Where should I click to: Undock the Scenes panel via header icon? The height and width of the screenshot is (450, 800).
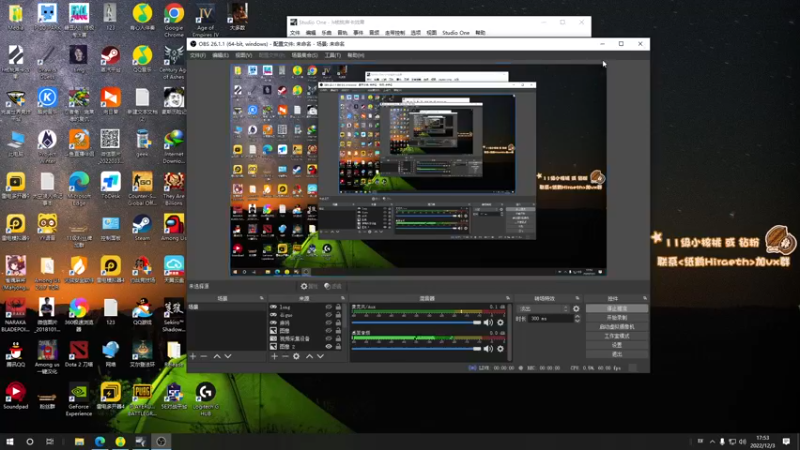pyautogui.click(x=262, y=298)
